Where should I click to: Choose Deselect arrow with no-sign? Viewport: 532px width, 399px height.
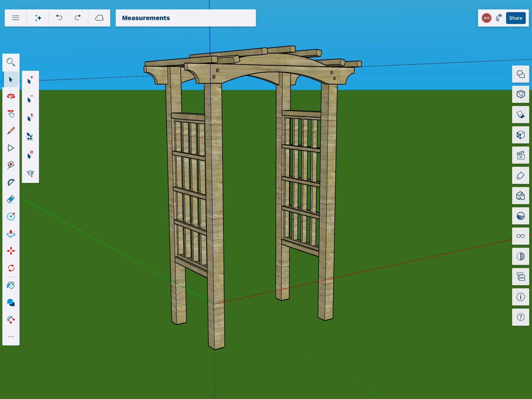[30, 155]
